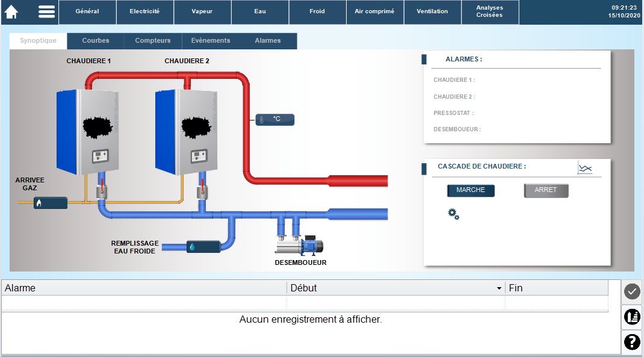644x357 pixels.
Task: Go to the Air comprimé section
Action: [x=374, y=11]
